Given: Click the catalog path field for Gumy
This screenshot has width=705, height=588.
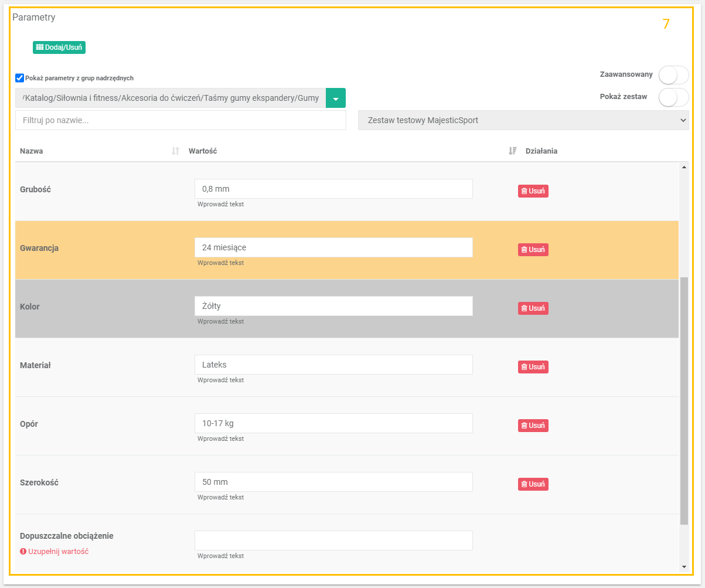Looking at the screenshot, I should coord(170,98).
